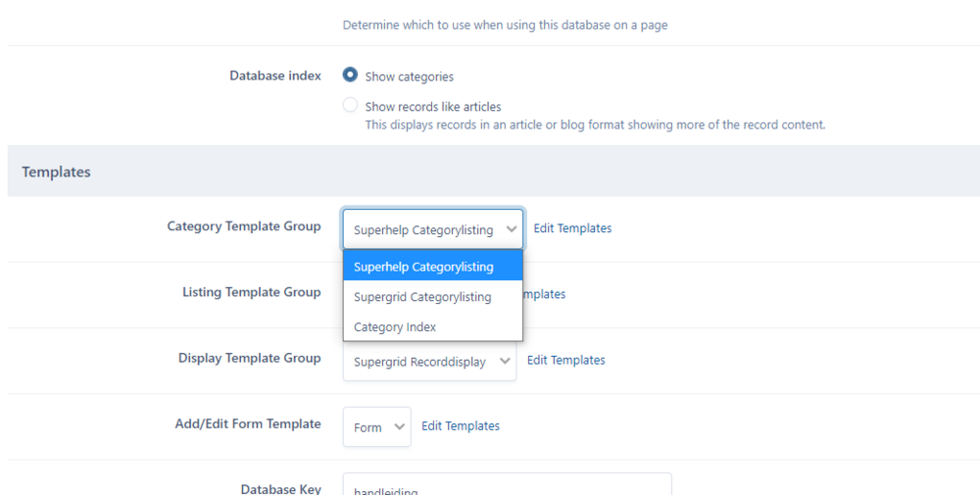The image size is (980, 495).
Task: Open Edit Templates for Listing Template Group
Action: [x=544, y=294]
